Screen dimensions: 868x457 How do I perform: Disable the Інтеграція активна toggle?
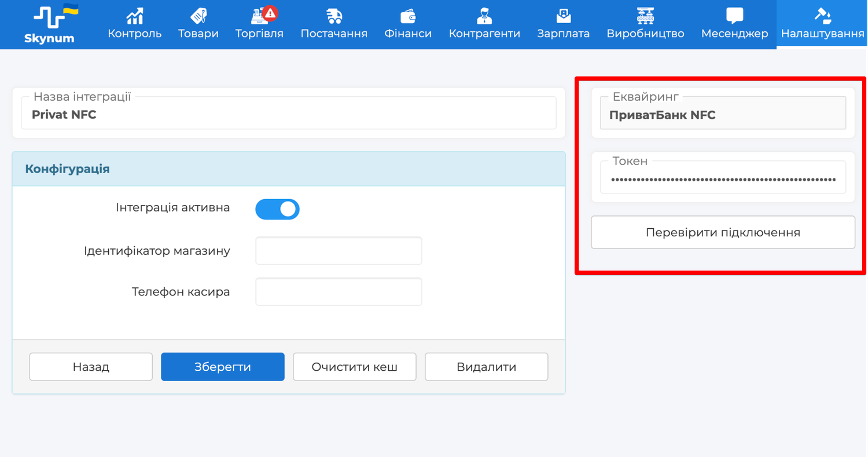pos(277,209)
